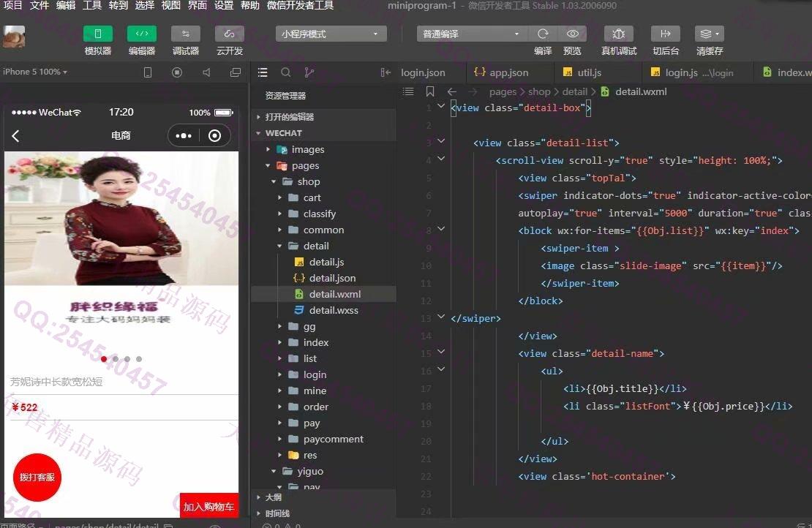Open the source control branch icon
812x528 pixels.
pos(309,72)
